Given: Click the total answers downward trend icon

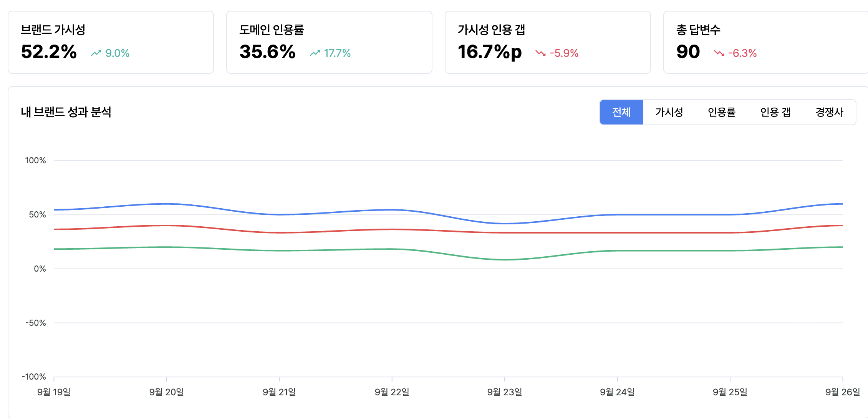Looking at the screenshot, I should click(x=719, y=53).
